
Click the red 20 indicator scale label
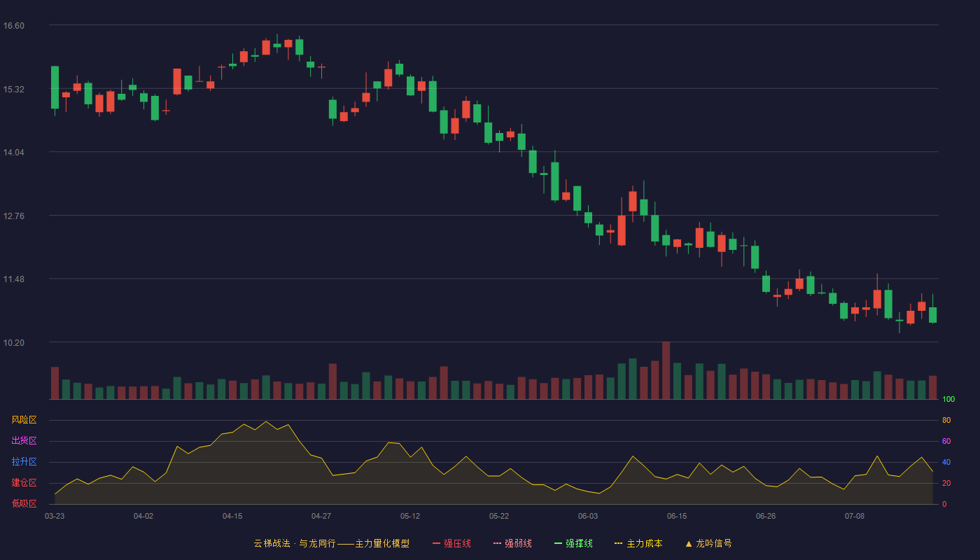[946, 483]
